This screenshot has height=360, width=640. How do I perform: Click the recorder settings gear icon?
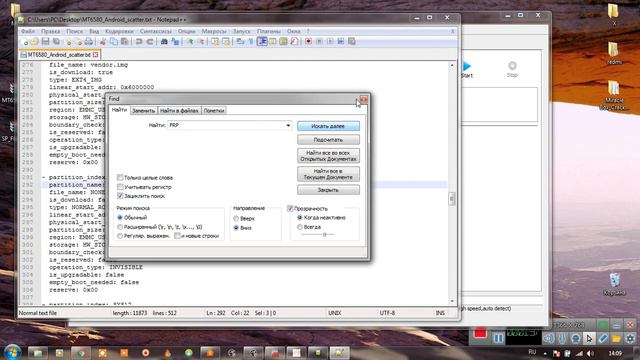pyautogui.click(x=630, y=338)
